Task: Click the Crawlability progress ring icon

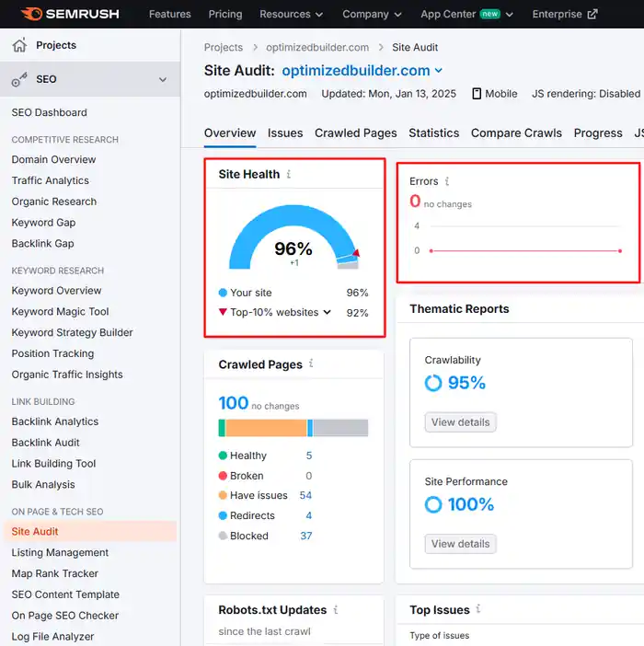Action: click(433, 383)
